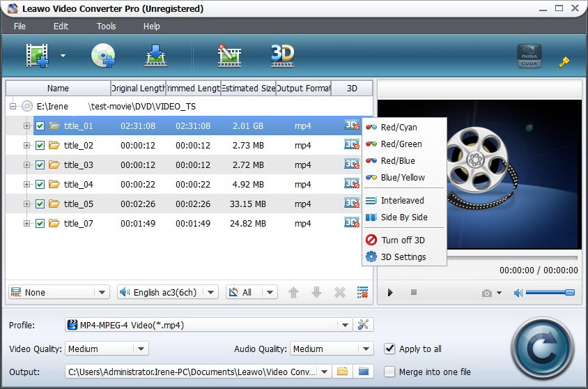Image resolution: width=588 pixels, height=389 pixels.
Task: Enable Merge into one file checkbox
Action: [x=389, y=372]
